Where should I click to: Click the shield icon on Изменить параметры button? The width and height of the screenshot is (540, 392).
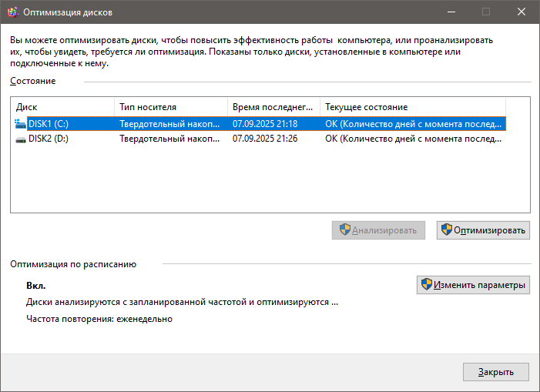tap(426, 285)
